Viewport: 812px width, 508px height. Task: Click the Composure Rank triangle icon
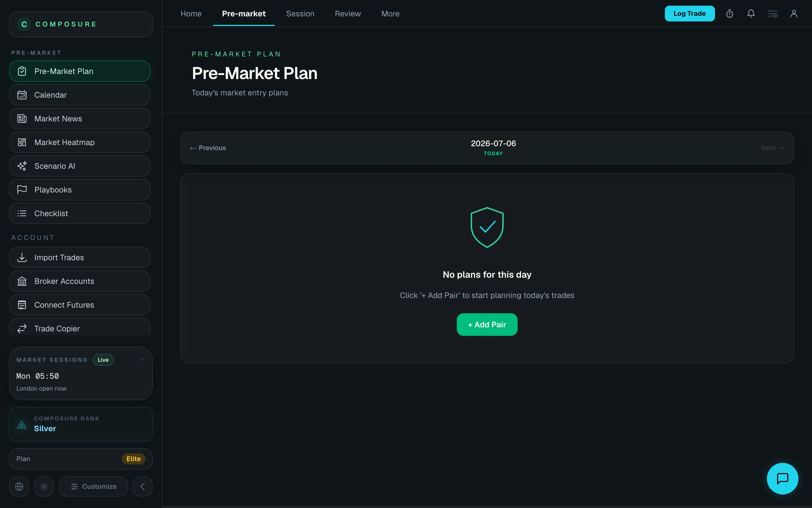point(22,425)
